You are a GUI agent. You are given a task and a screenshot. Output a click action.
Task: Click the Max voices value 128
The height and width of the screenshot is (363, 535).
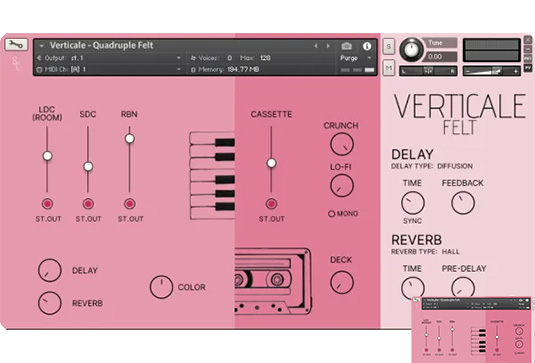(x=265, y=58)
